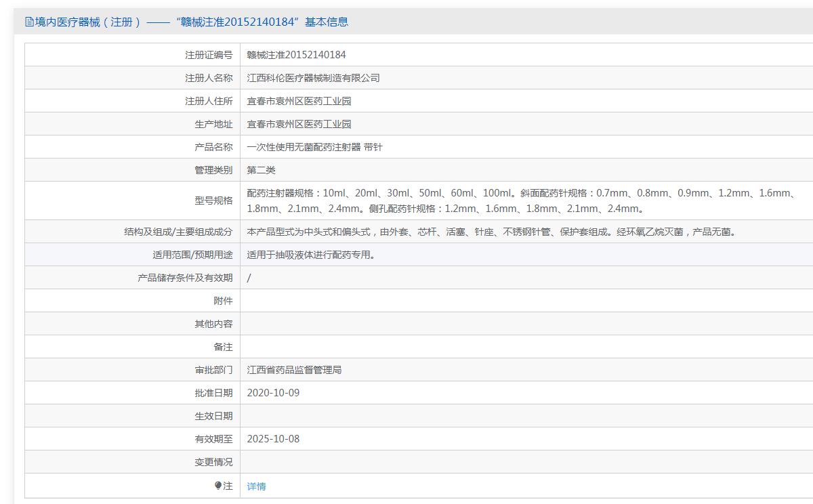The width and height of the screenshot is (813, 504).
Task: Click the slash value in storage conditions row
Action: pos(249,278)
